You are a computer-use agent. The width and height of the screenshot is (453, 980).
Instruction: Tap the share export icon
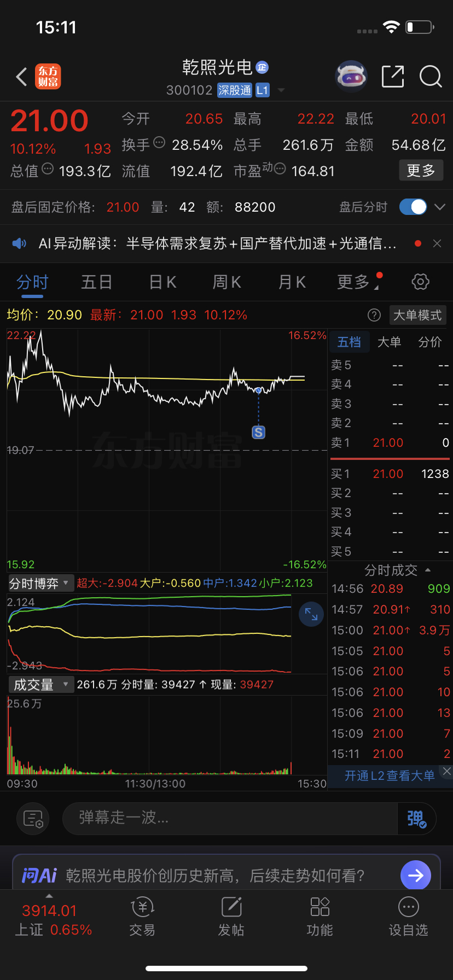[393, 77]
